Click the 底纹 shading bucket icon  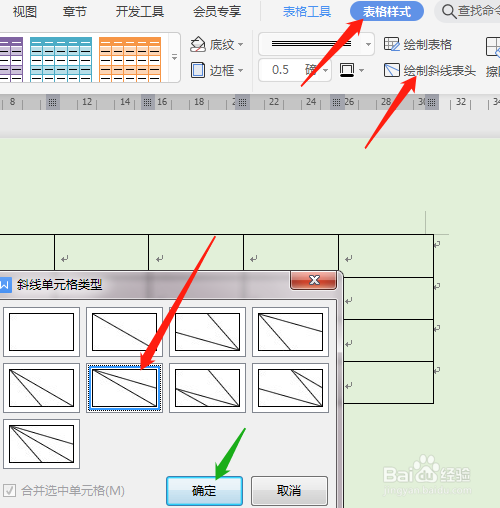[x=198, y=44]
